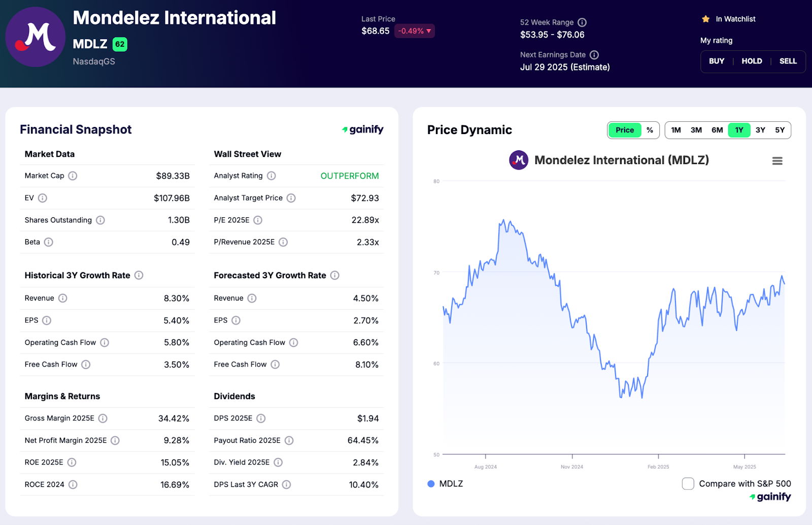
Task: Open the forecasted Free Cash Flow info icon
Action: pyautogui.click(x=275, y=364)
